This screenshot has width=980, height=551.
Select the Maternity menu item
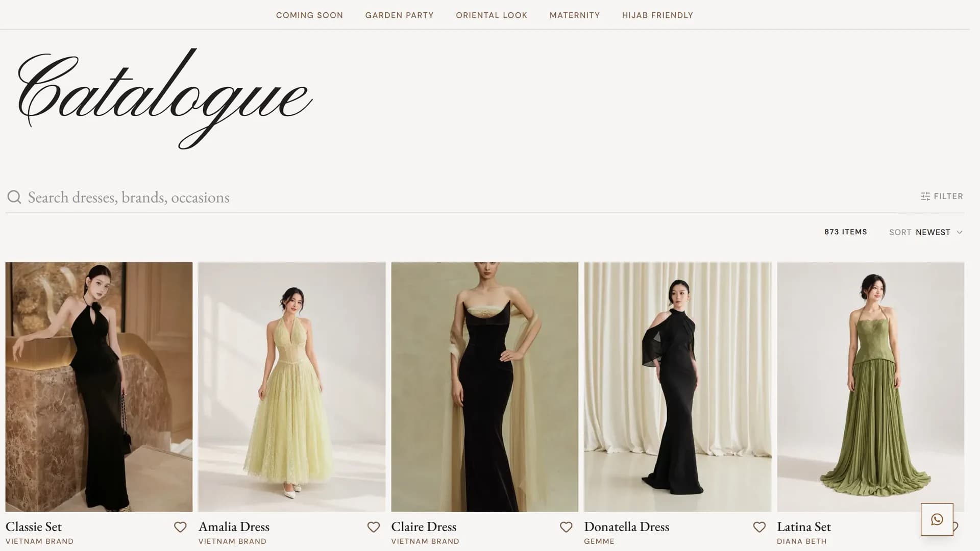pyautogui.click(x=575, y=15)
